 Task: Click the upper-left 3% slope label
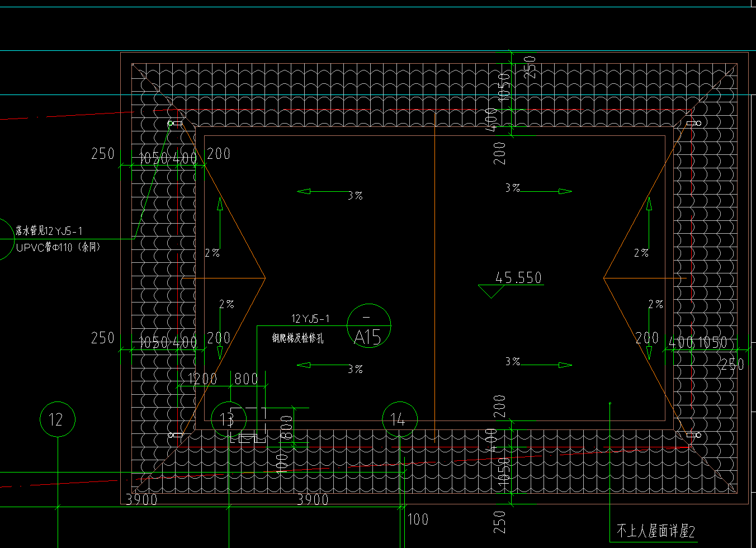pyautogui.click(x=355, y=196)
